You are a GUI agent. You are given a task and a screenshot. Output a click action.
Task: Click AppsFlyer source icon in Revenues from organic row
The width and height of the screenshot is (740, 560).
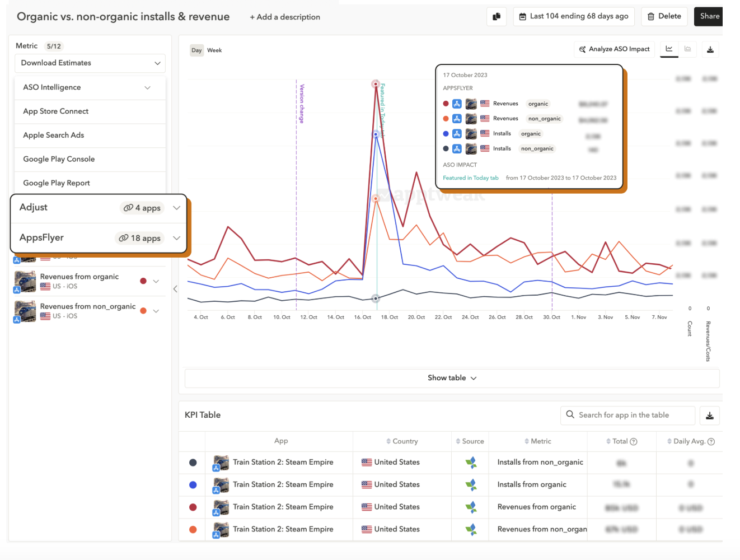click(x=471, y=507)
